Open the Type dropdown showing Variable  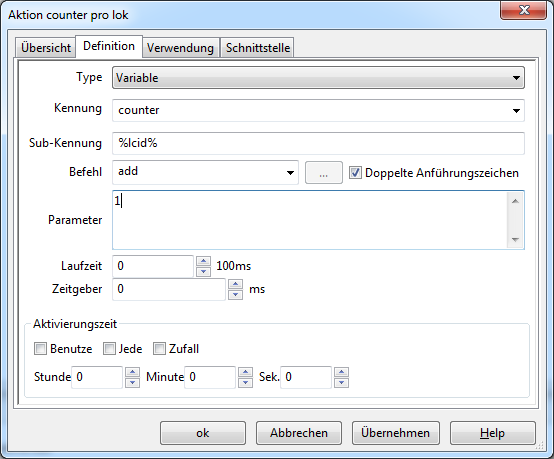click(318, 78)
